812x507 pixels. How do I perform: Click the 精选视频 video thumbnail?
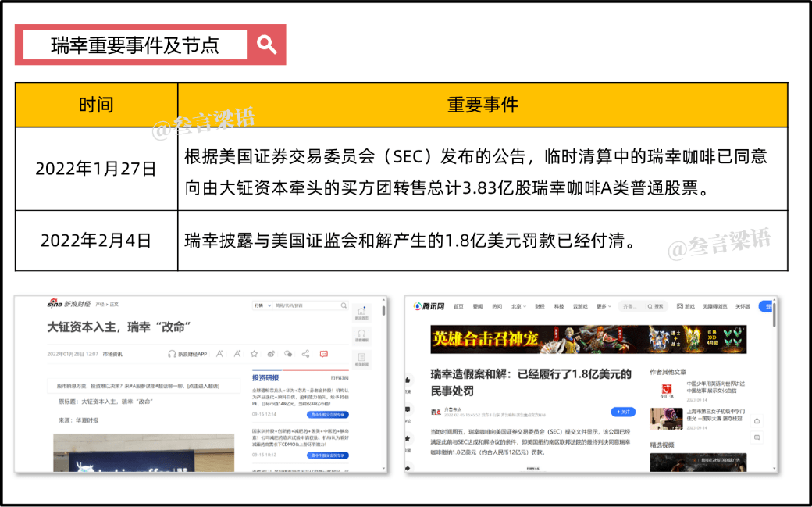(x=698, y=462)
